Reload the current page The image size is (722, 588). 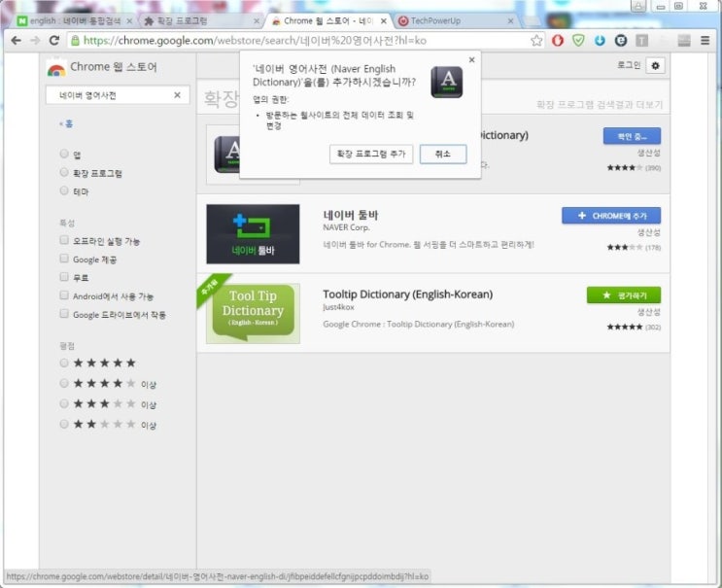point(53,41)
